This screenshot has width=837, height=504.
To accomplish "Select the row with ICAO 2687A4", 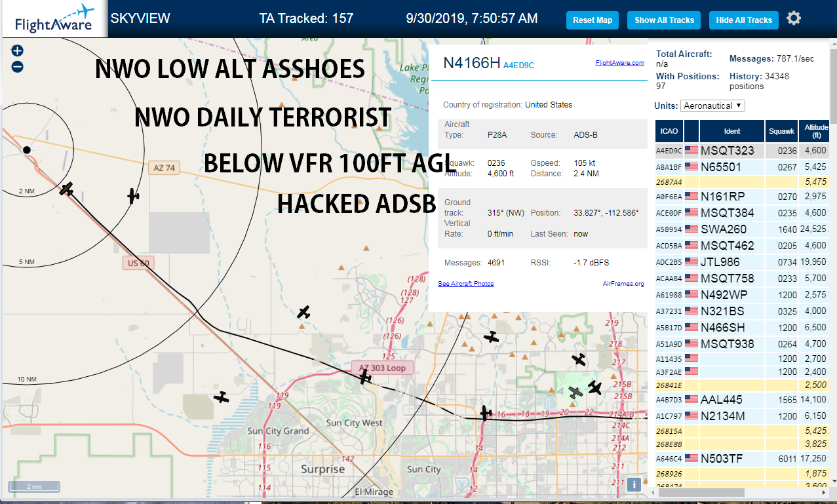I will click(743, 182).
